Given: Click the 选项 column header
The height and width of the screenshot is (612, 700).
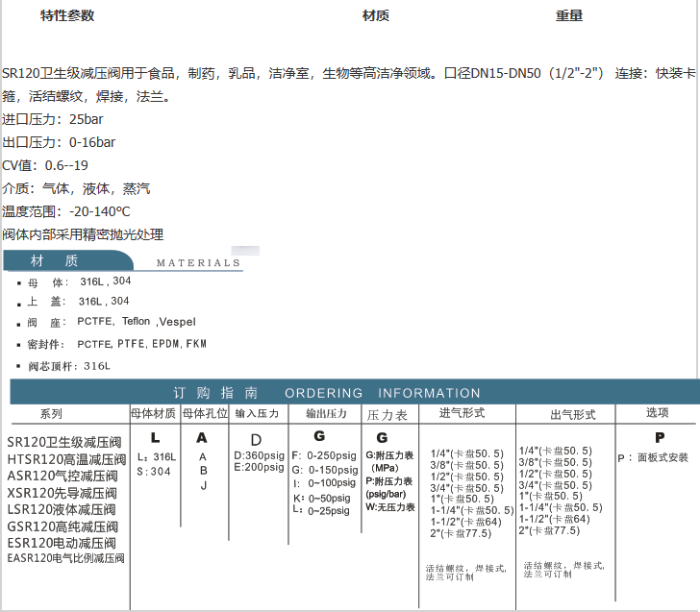Looking at the screenshot, I should pyautogui.click(x=657, y=412).
